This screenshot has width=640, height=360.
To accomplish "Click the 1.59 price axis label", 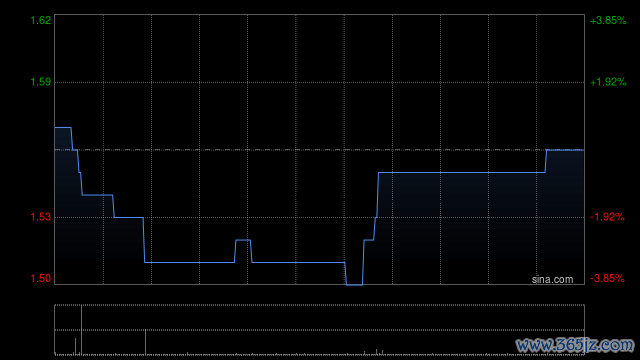I will (41, 82).
